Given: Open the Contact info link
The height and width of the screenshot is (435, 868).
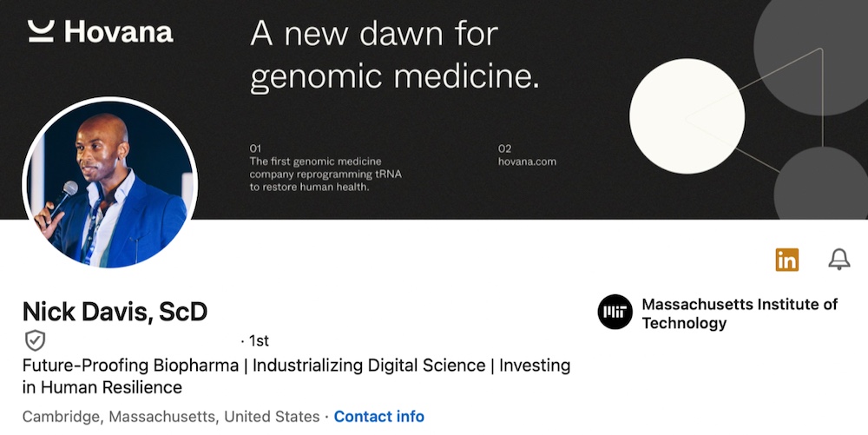Looking at the screenshot, I should [379, 417].
